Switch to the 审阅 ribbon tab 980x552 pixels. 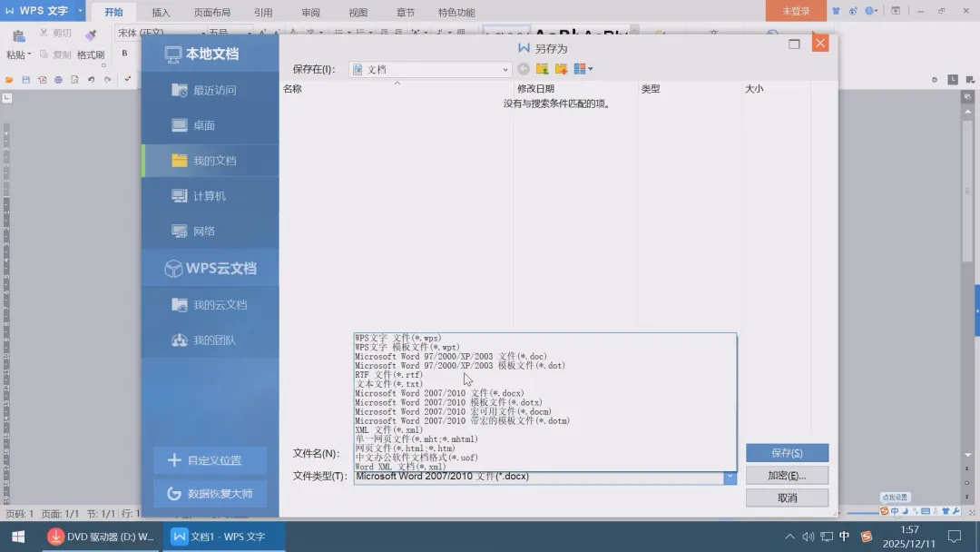coord(310,13)
